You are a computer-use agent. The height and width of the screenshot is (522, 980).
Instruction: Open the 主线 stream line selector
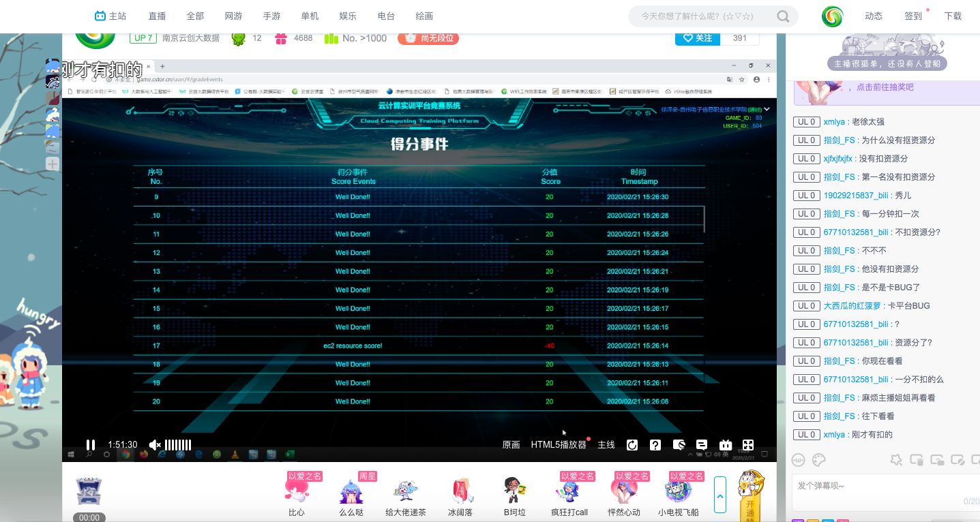(x=606, y=445)
